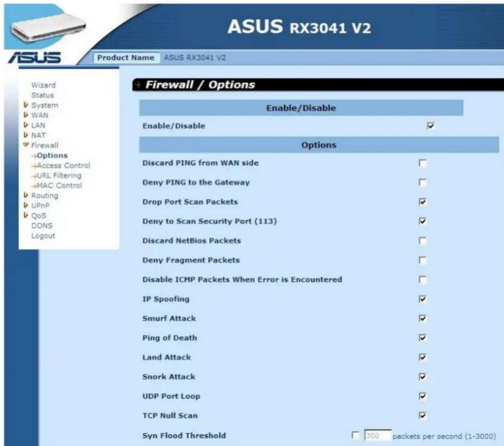The image size is (504, 446).
Task: Click the 'Smurf Attack' label
Action: (x=169, y=319)
